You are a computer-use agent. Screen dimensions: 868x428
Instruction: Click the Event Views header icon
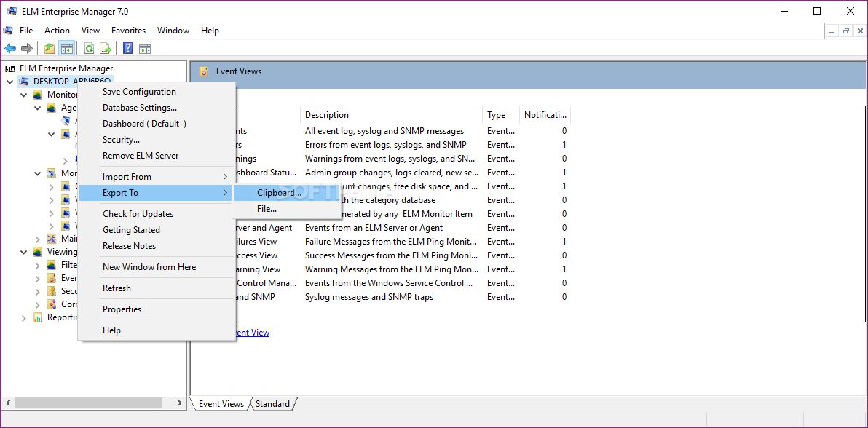click(205, 71)
